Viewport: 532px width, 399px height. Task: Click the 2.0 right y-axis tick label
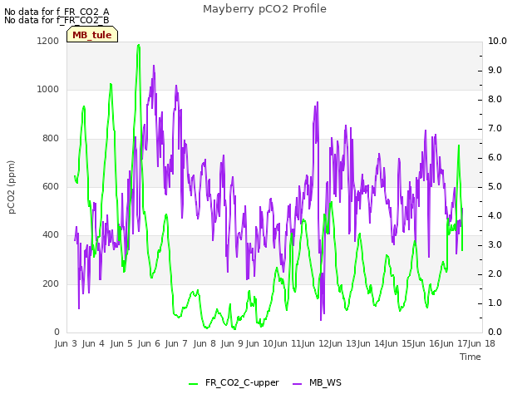[495, 274]
